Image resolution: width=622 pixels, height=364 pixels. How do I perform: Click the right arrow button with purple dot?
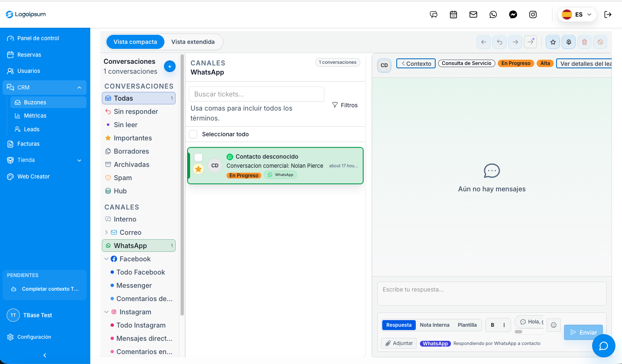(530, 42)
